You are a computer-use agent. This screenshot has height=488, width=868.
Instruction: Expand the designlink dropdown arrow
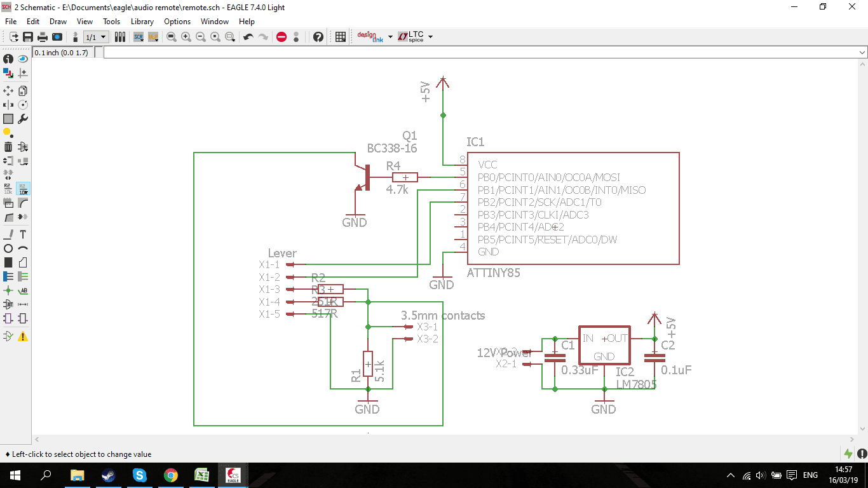(x=390, y=37)
